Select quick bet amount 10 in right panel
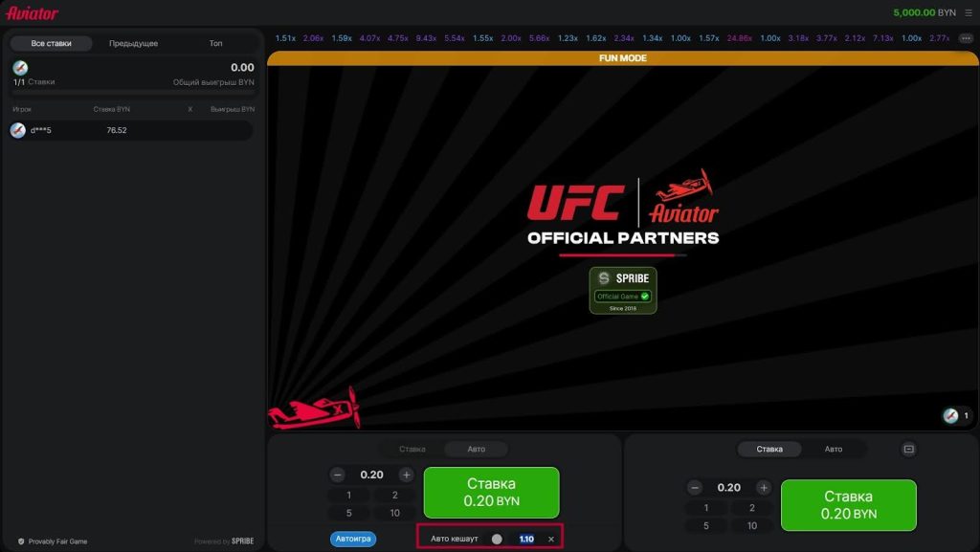The width and height of the screenshot is (980, 552). (x=752, y=525)
